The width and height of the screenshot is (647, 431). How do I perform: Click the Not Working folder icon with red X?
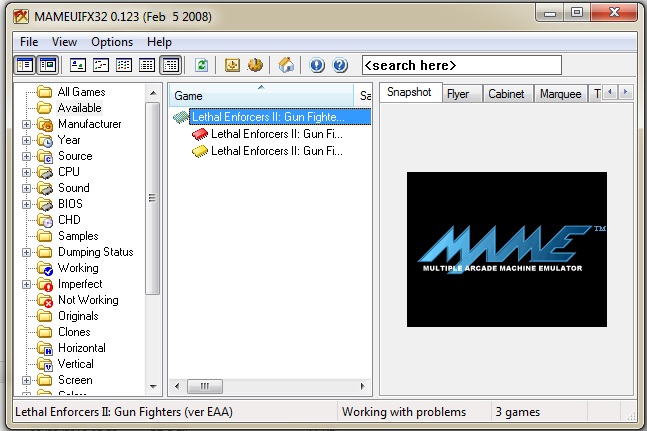pyautogui.click(x=45, y=301)
